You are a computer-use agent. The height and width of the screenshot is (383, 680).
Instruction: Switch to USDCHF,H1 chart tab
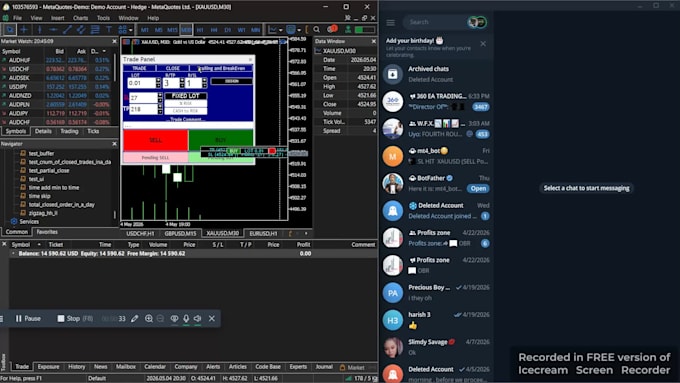point(140,233)
